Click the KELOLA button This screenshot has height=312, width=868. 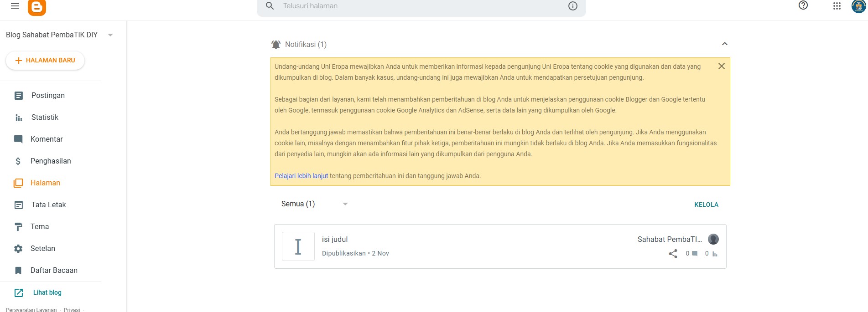point(706,205)
